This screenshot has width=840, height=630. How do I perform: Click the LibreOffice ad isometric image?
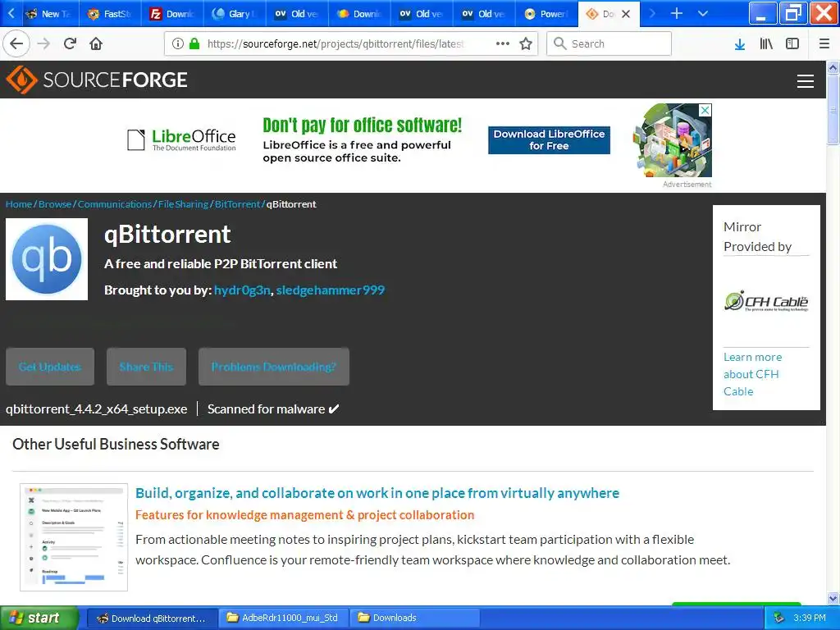[x=673, y=140]
